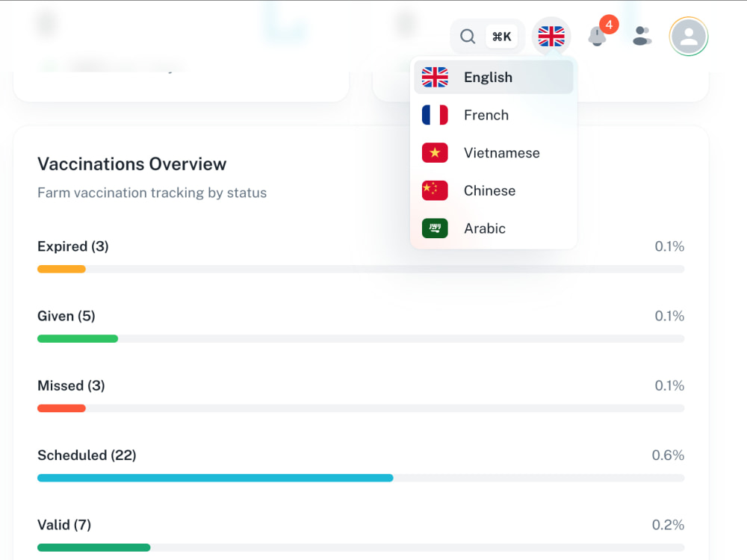Screen dimensions: 747x560
Task: Click the 'Valid (7)' label
Action: tap(64, 525)
